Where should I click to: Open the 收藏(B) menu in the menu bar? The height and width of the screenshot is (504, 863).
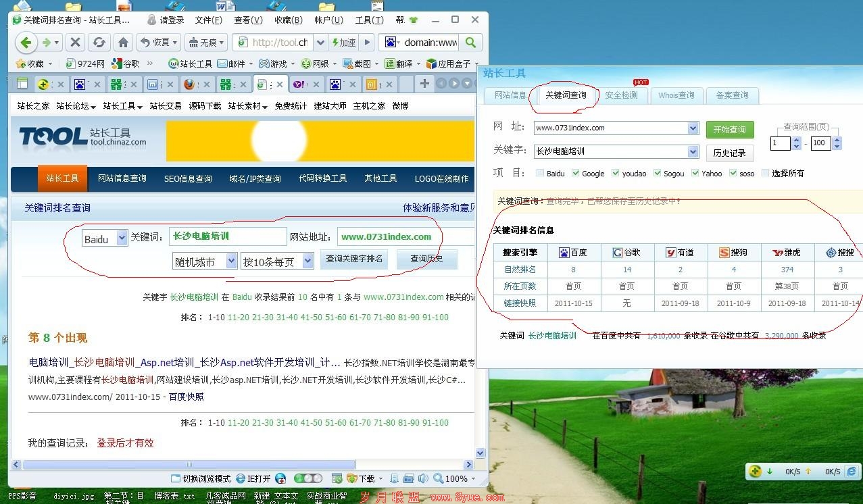(287, 20)
